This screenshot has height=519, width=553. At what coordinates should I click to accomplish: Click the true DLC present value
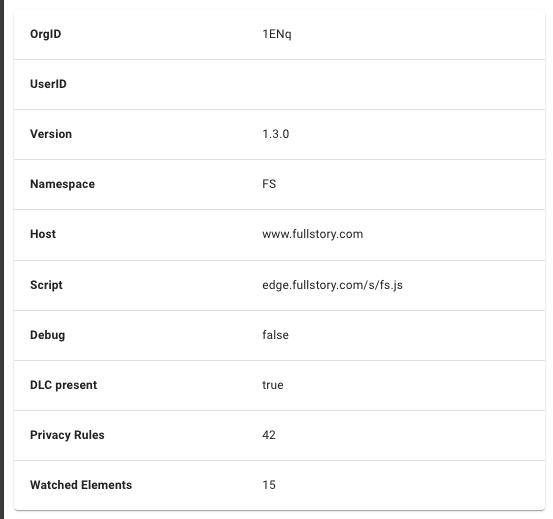[273, 385]
